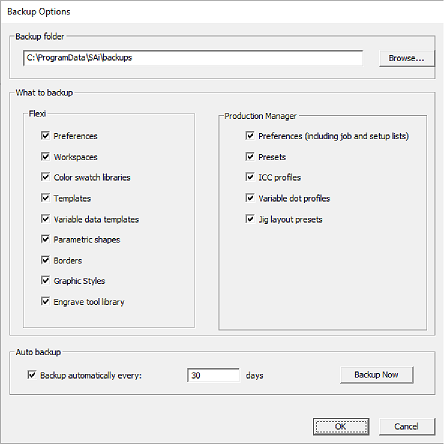The width and height of the screenshot is (444, 444).
Task: Toggle the Presets checkbox
Action: click(250, 156)
